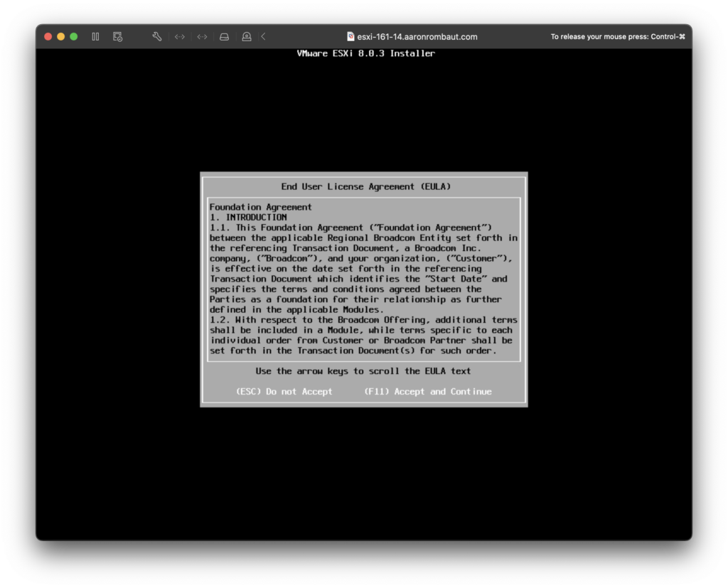Open the snapshots manager icon
The image size is (728, 588).
pos(117,36)
